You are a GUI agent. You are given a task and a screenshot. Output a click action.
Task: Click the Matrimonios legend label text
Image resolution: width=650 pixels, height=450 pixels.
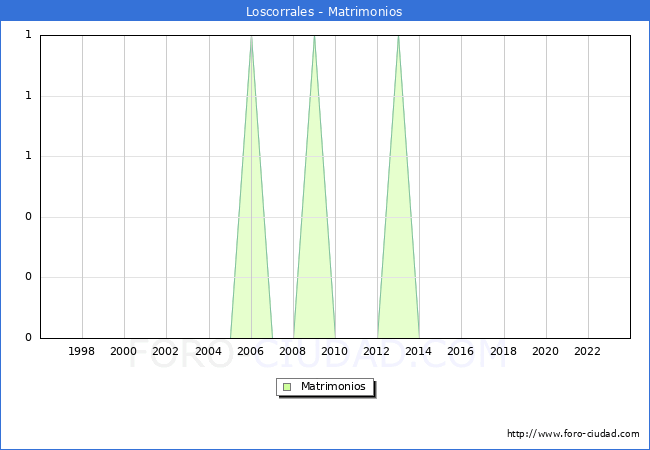click(334, 387)
